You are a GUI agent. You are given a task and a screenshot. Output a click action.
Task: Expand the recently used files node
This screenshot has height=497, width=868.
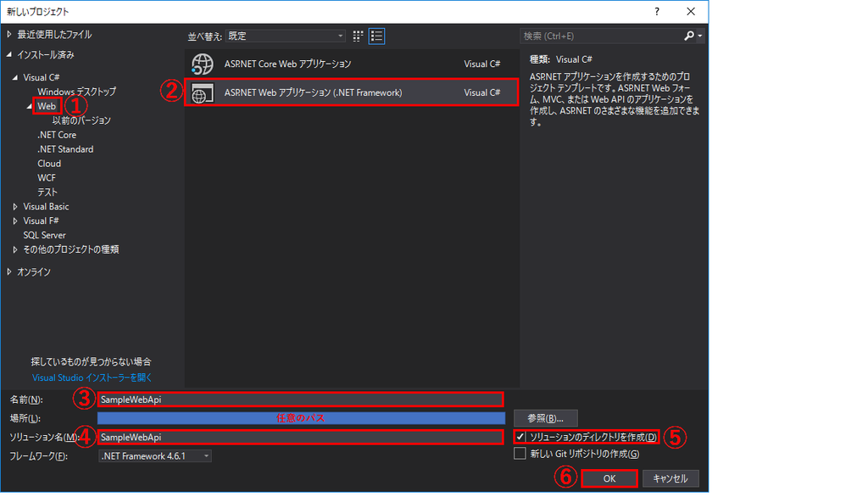pyautogui.click(x=8, y=35)
